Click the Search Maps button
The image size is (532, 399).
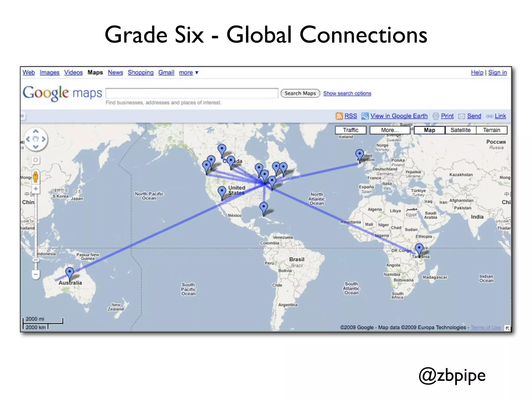(x=300, y=93)
